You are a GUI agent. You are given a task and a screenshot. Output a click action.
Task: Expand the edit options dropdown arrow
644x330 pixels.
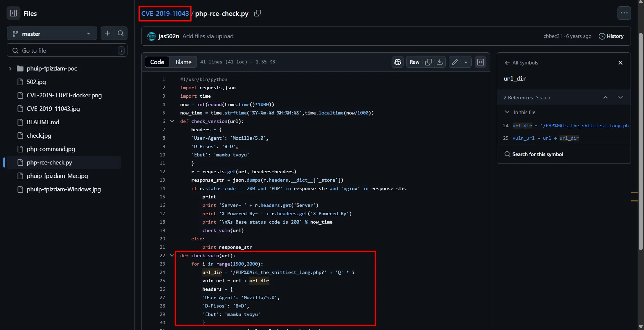[x=466, y=62]
